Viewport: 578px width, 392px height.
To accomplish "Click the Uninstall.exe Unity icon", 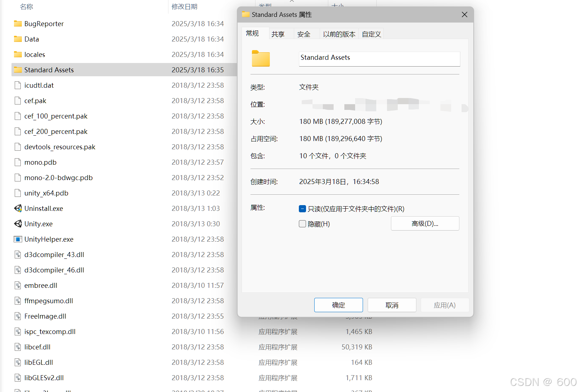I will point(18,208).
